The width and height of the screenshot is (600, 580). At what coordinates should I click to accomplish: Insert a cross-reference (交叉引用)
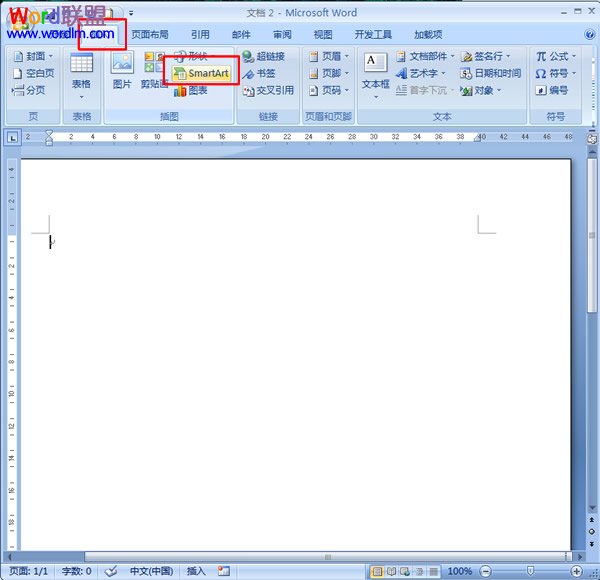click(x=269, y=90)
